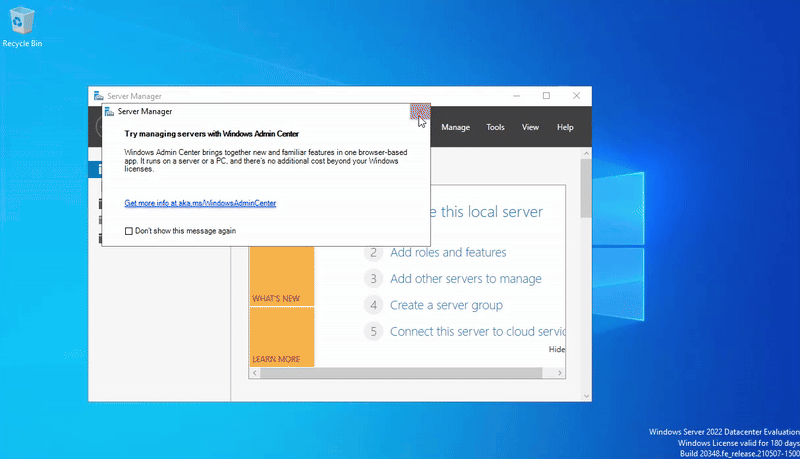The height and width of the screenshot is (459, 800).
Task: Click the horizontal scrollbar left arrow
Action: pos(255,373)
